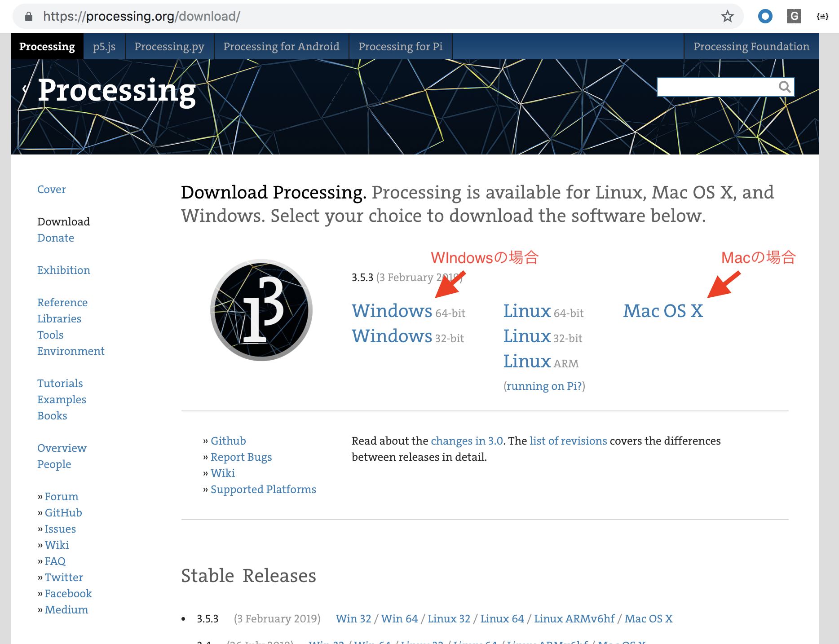This screenshot has height=644, width=839.
Task: Click Win 32 in 3.5.3 stable release
Action: tap(353, 619)
